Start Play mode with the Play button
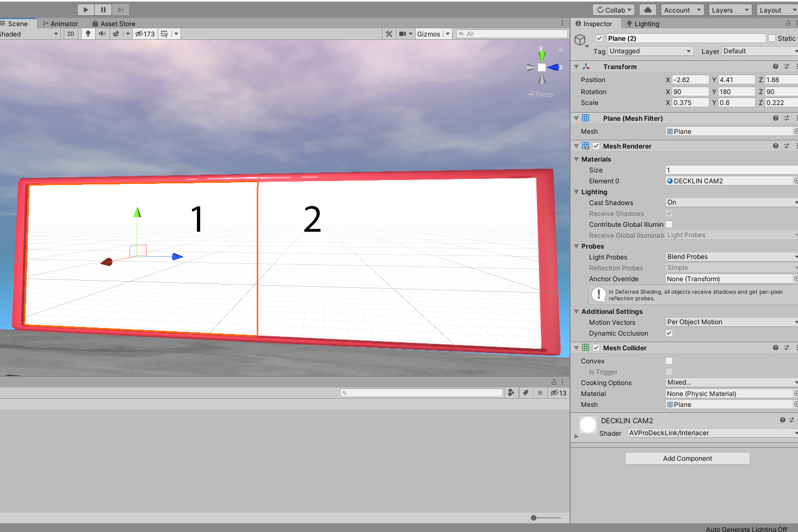The height and width of the screenshot is (532, 798). click(x=86, y=9)
